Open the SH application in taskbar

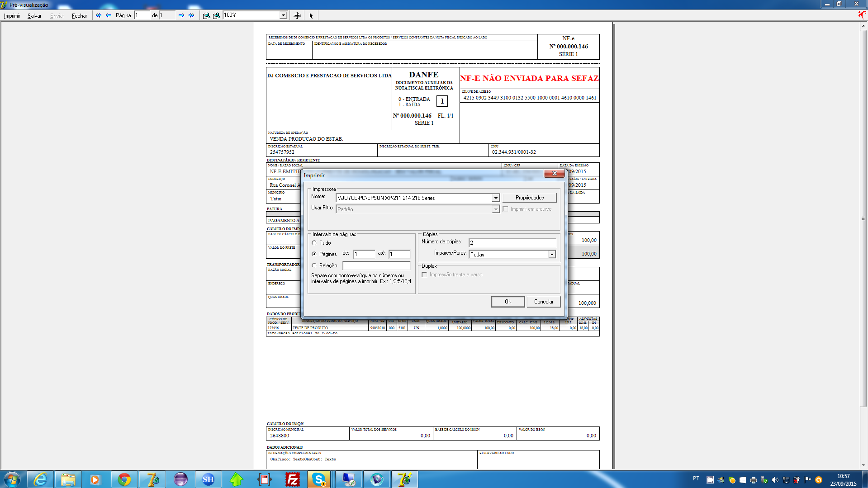[208, 479]
